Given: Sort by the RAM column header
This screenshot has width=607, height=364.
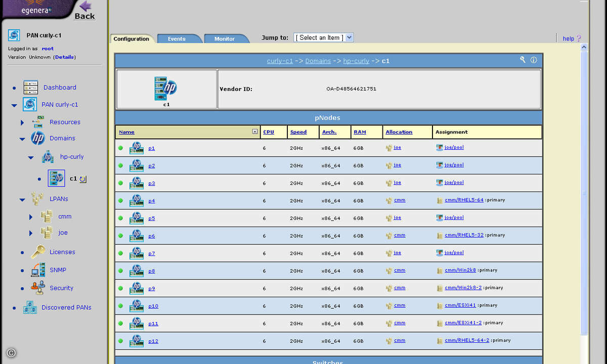Looking at the screenshot, I should coord(360,132).
